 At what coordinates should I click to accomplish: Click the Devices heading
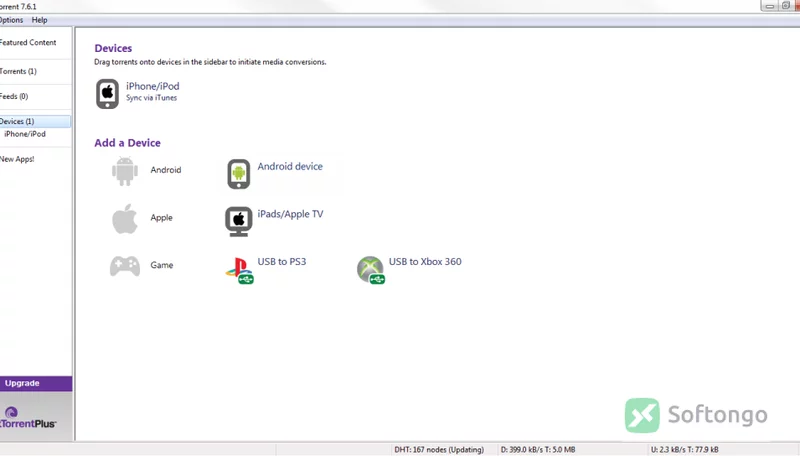[113, 48]
